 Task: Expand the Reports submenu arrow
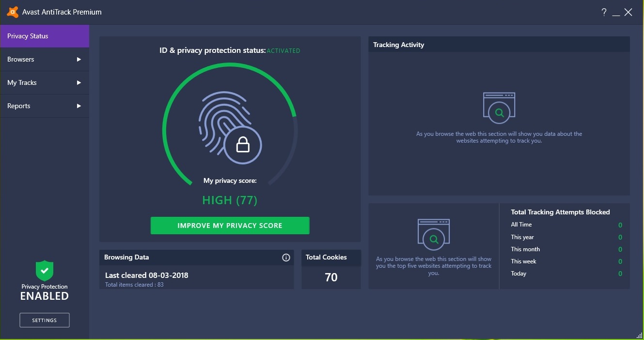coord(79,106)
